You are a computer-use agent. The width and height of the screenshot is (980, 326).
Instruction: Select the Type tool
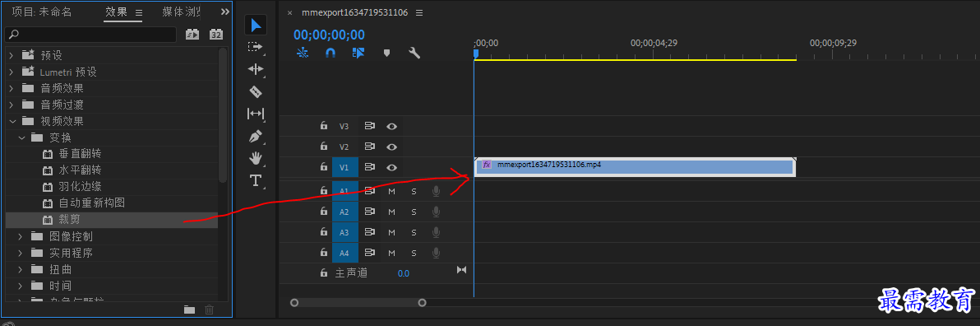coord(255,181)
